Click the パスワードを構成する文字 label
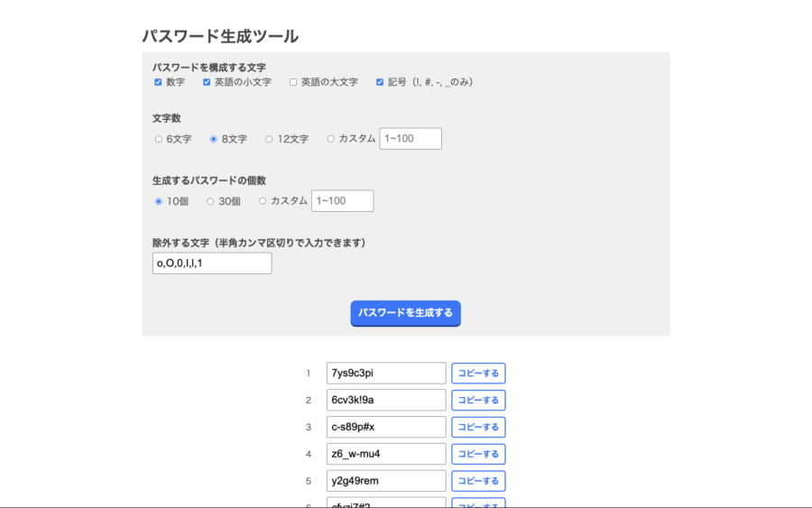The height and width of the screenshot is (508, 812). (x=209, y=68)
